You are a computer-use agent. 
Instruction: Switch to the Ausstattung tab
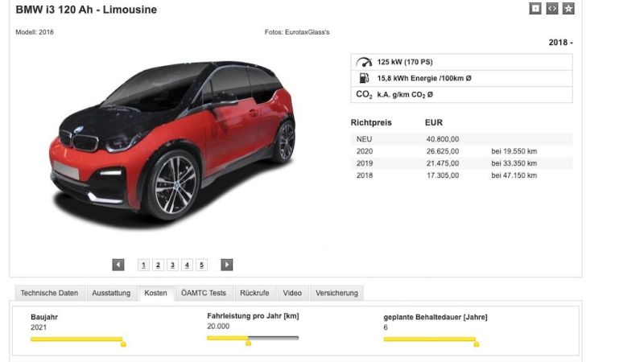point(111,293)
